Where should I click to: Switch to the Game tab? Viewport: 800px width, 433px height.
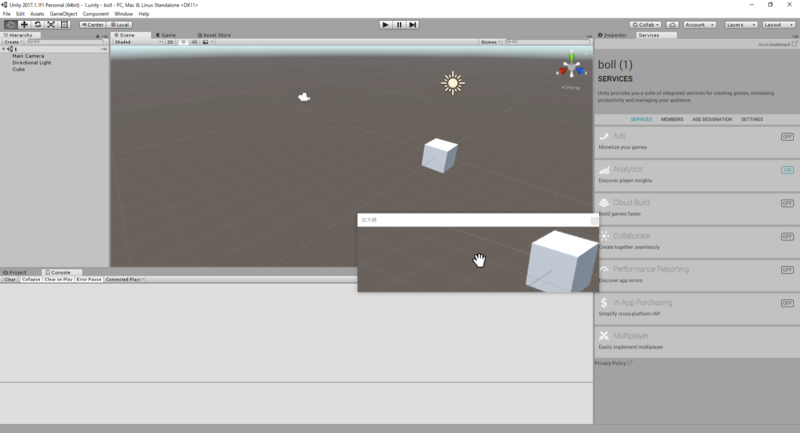[x=166, y=35]
